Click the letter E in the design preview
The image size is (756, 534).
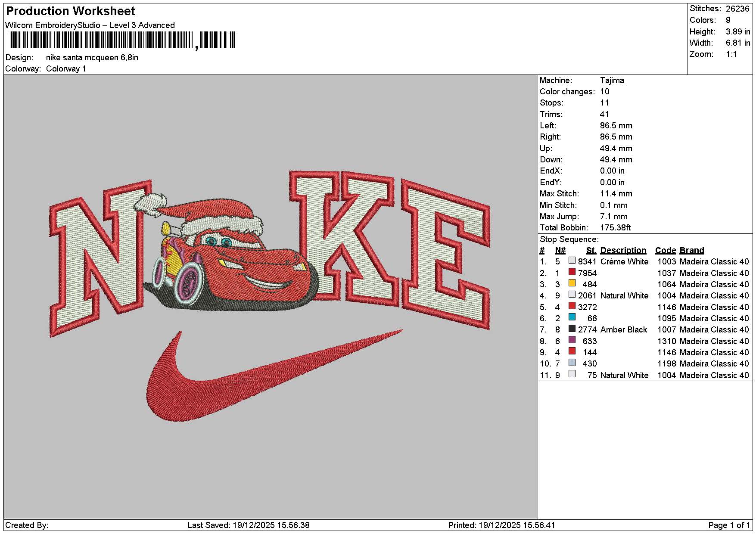pyautogui.click(x=446, y=254)
